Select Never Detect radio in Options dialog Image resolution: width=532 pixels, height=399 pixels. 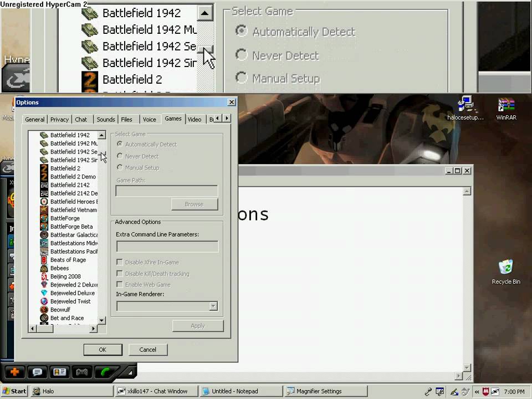[120, 156]
